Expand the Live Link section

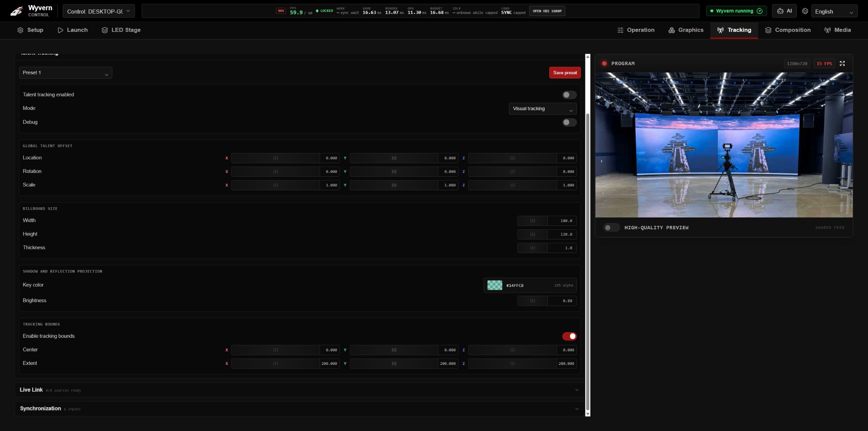pos(300,390)
